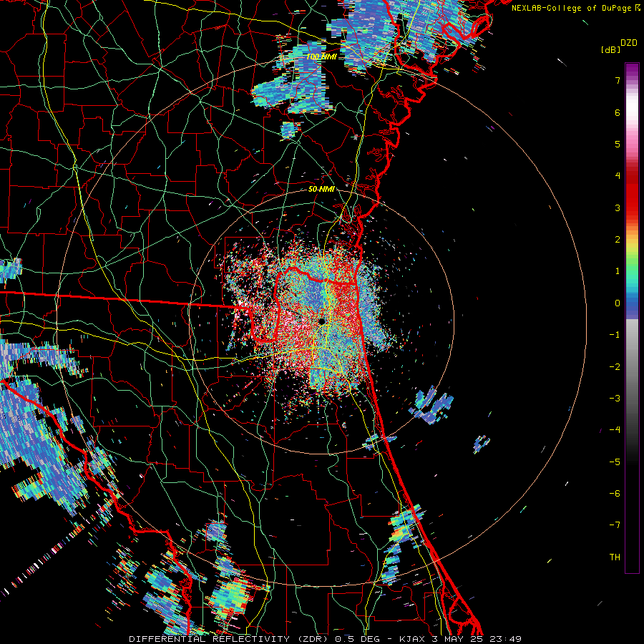This screenshot has width=644, height=644.
Task: Pick the blue band of the color bar near 0 dB
Action: pyautogui.click(x=632, y=303)
